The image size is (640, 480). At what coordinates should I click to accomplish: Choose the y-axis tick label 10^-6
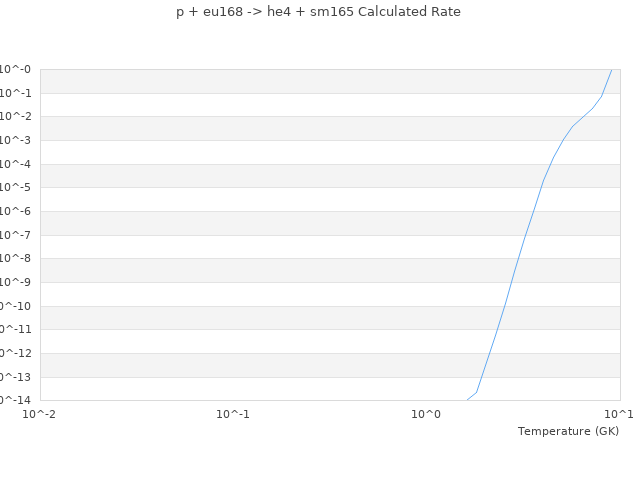point(16,211)
